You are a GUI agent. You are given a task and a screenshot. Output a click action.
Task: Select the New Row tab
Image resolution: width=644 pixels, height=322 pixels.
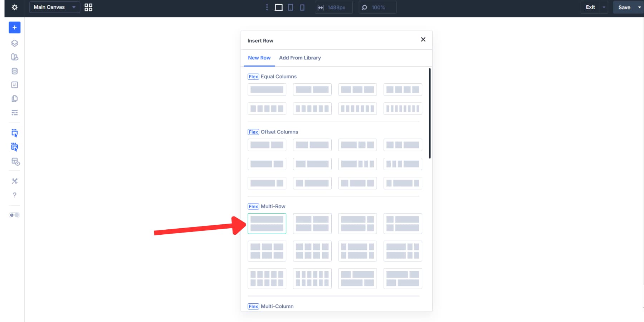click(x=259, y=58)
